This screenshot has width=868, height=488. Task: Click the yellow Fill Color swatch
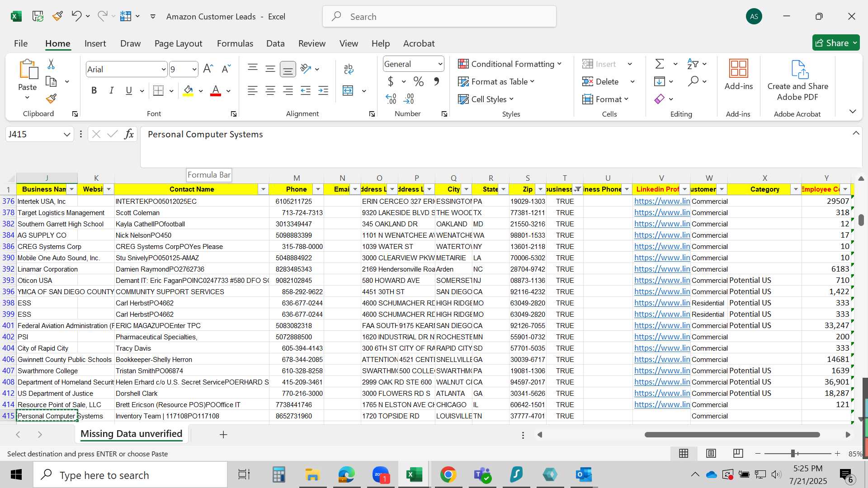pos(188,91)
